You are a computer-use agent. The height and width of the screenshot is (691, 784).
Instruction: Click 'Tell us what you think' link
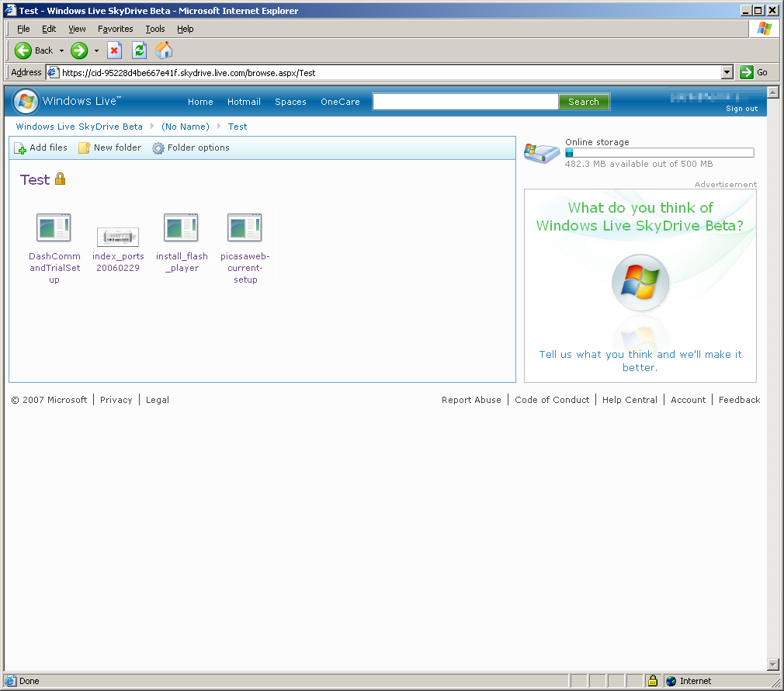point(640,360)
